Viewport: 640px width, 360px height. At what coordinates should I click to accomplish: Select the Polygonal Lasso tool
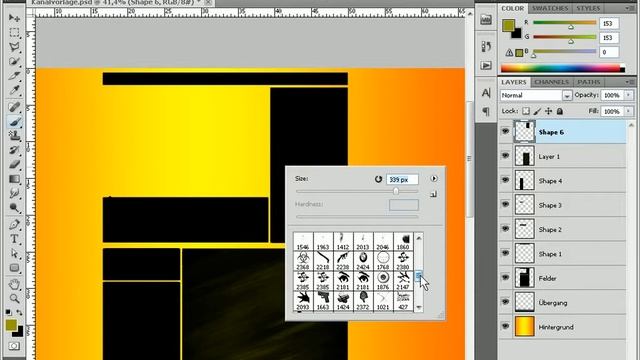point(14,47)
